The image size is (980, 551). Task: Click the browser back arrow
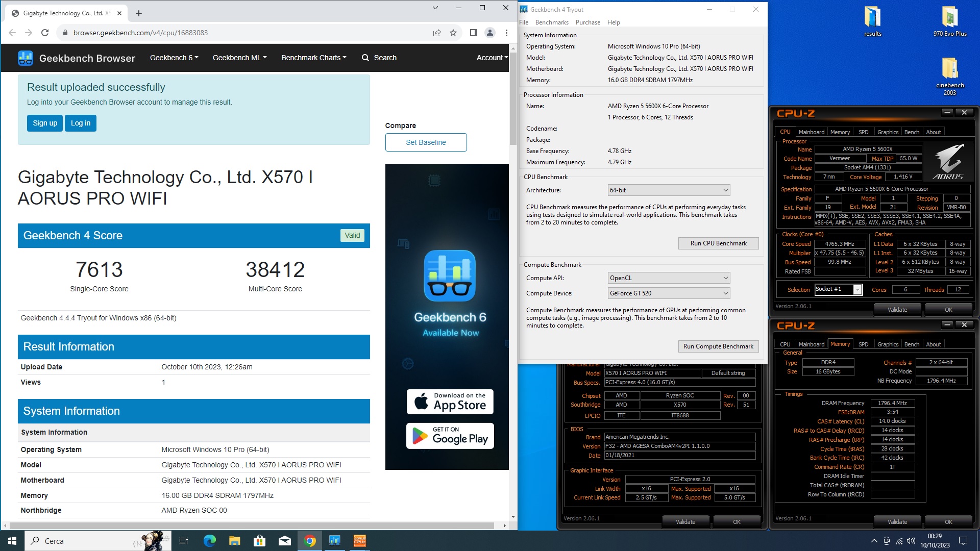[x=12, y=33]
